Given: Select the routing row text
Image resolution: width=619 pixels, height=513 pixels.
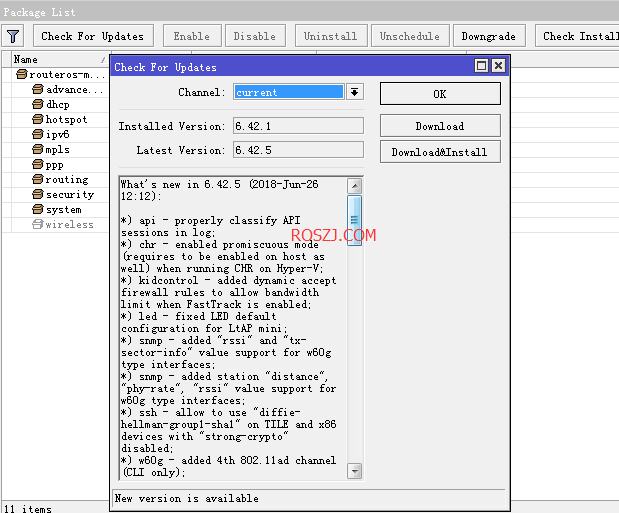Looking at the screenshot, I should pos(67,180).
